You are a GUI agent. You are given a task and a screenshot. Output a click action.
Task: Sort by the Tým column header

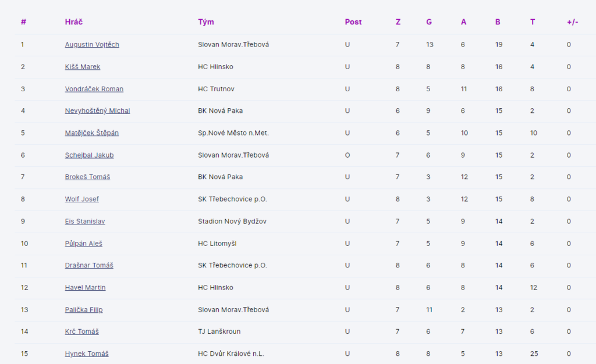click(206, 22)
